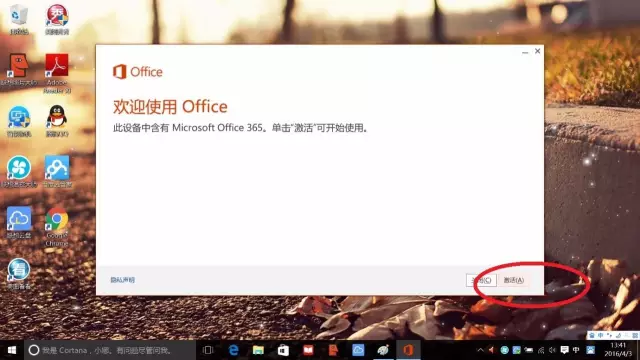640x360 pixels.
Task: Open the blue cloud taskbar app
Action: pyautogui.click(x=358, y=350)
